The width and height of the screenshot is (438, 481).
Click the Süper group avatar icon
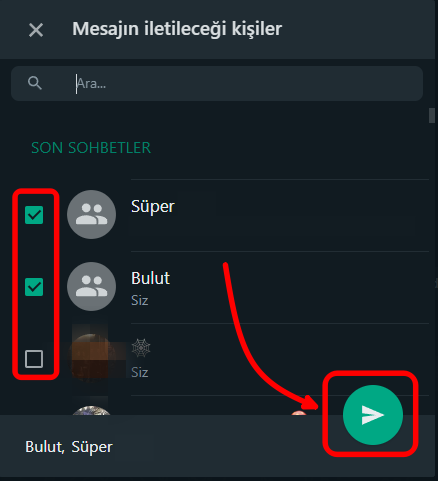click(92, 215)
